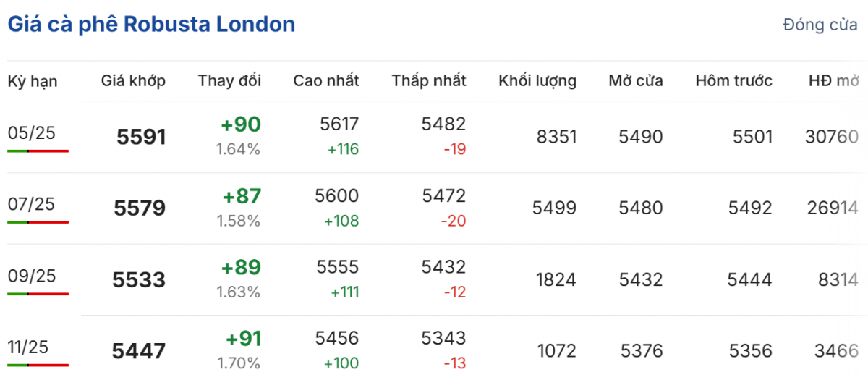Sort by the Khối lượng column
This screenshot has width=868, height=380.
point(537,81)
